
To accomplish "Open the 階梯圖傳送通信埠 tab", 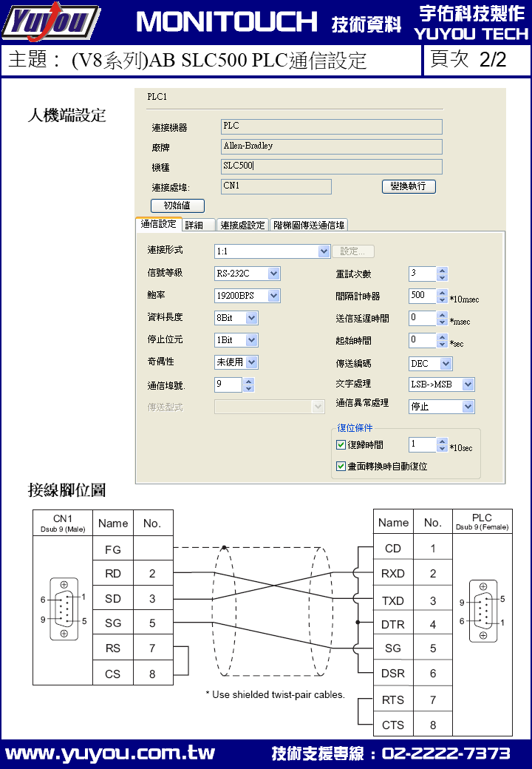I will (x=309, y=225).
